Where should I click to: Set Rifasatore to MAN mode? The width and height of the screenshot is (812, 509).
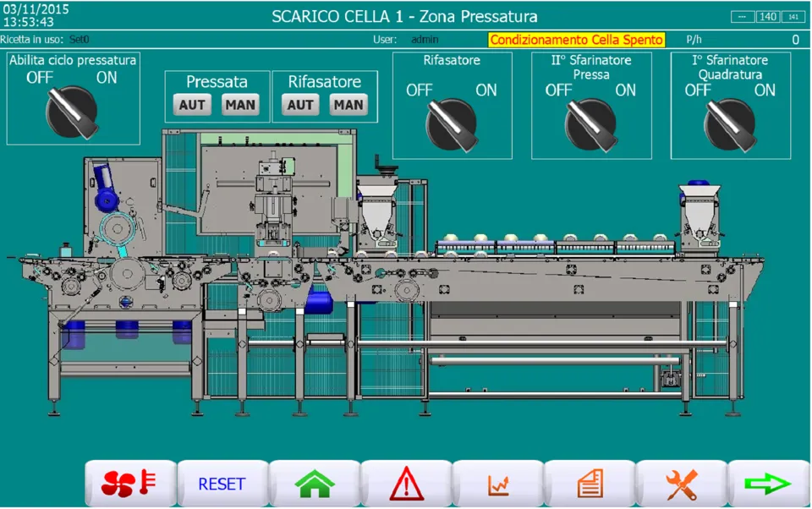point(348,105)
